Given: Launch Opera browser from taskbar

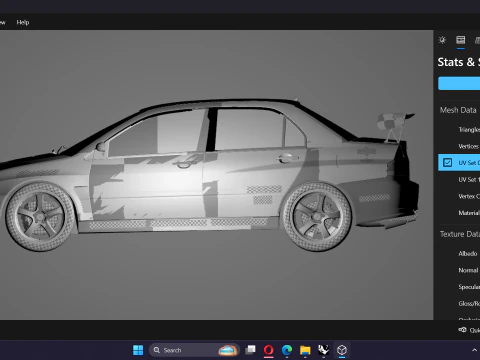Looking at the screenshot, I should (x=269, y=350).
